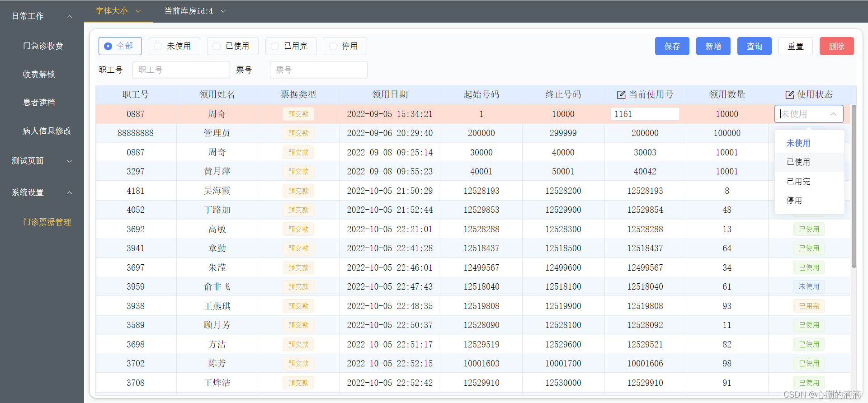Click the 新增 button

[713, 46]
